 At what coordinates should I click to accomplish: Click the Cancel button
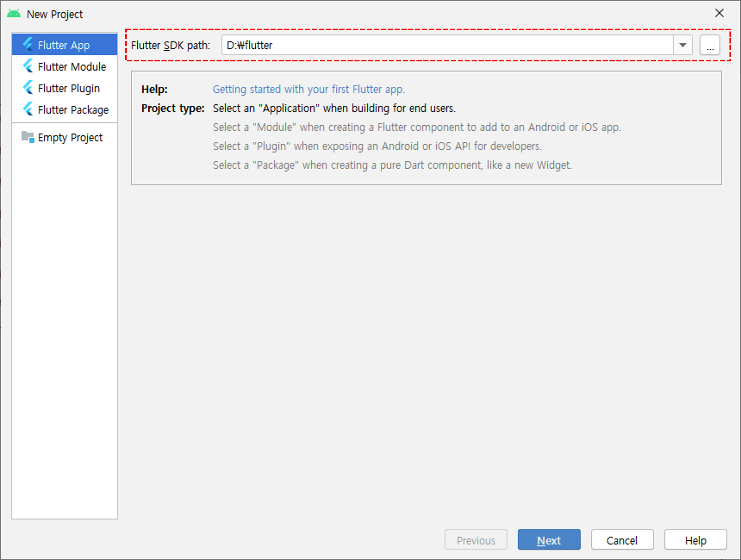click(x=622, y=540)
